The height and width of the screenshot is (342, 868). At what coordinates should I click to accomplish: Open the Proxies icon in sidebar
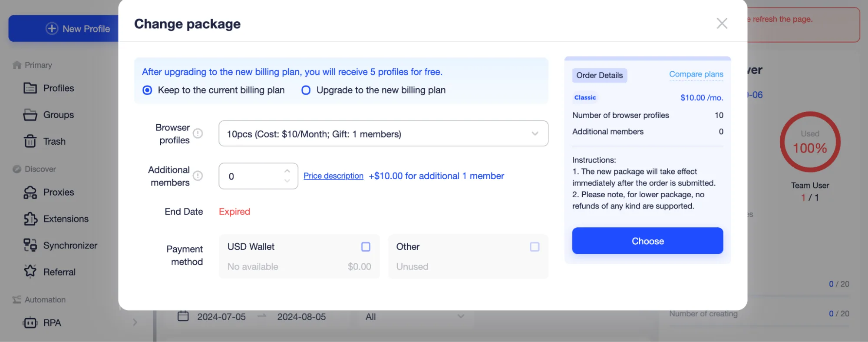[x=30, y=192]
